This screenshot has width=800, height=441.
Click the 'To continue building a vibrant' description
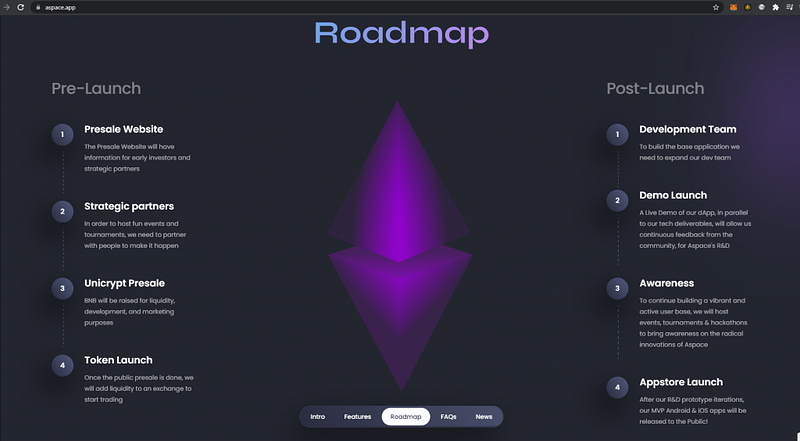(693, 323)
